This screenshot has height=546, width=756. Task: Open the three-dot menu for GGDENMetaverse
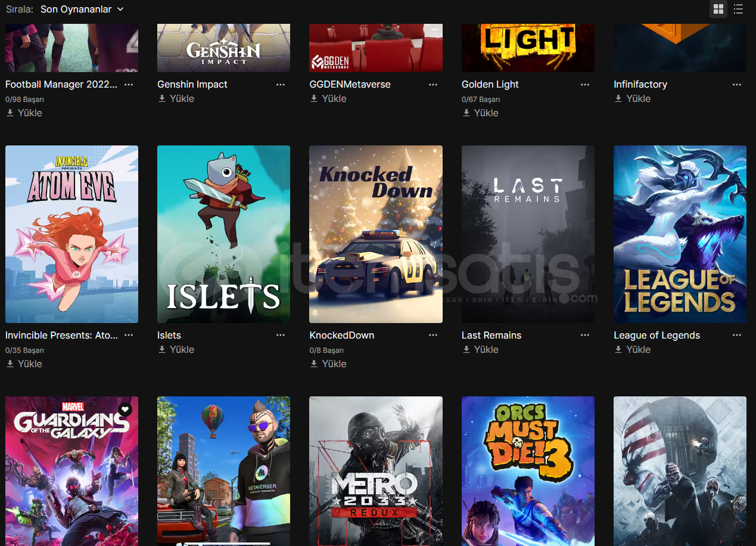tap(433, 85)
